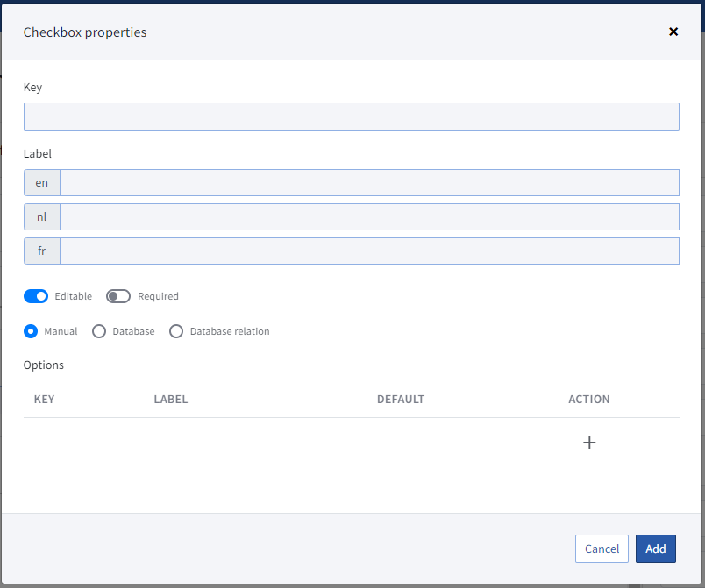This screenshot has width=705, height=588.
Task: Click the KEY column header
Action: point(44,400)
